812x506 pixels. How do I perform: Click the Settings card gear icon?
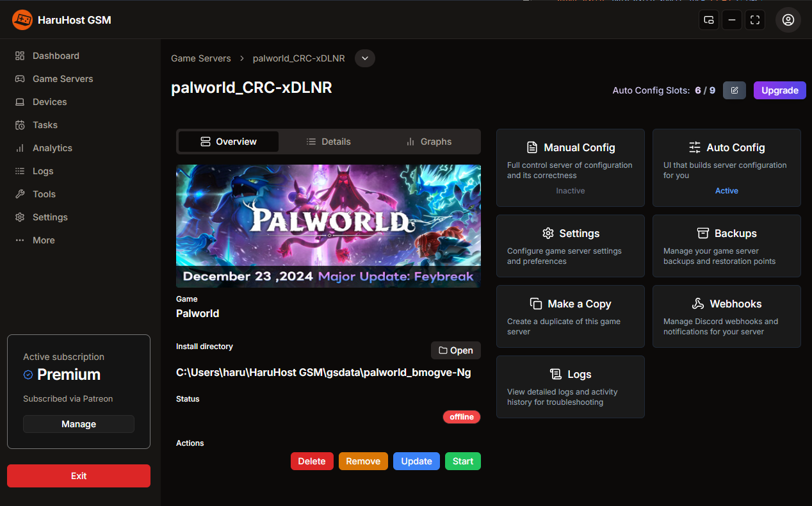tap(548, 233)
